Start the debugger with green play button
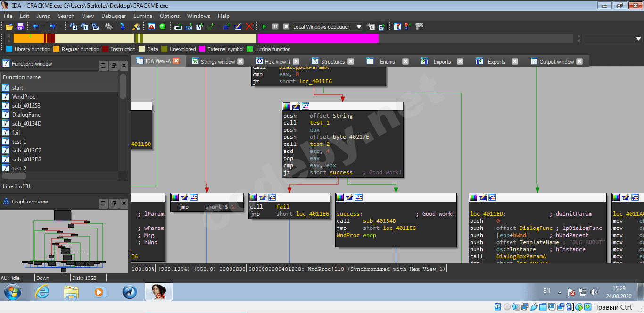The image size is (644, 313). click(x=264, y=26)
